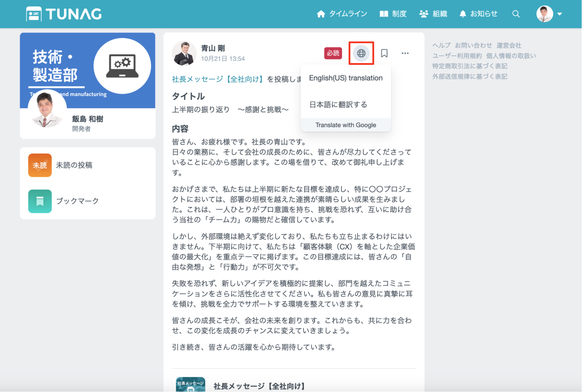Click the 必読 red badge
This screenshot has height=392, width=582.
(x=333, y=53)
